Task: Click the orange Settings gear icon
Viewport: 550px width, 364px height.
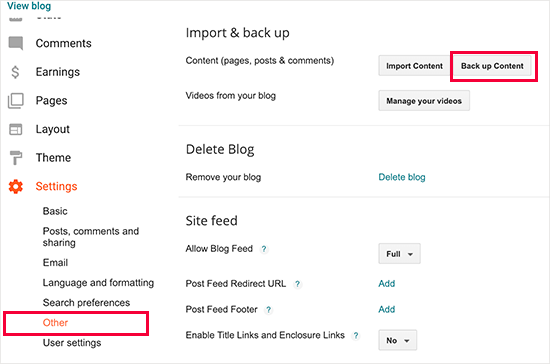Action: click(x=16, y=187)
